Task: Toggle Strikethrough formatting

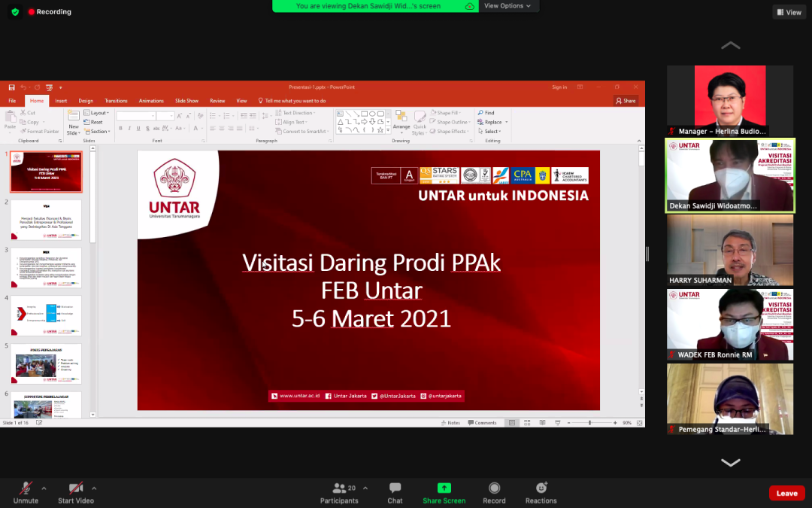Action: click(x=156, y=129)
